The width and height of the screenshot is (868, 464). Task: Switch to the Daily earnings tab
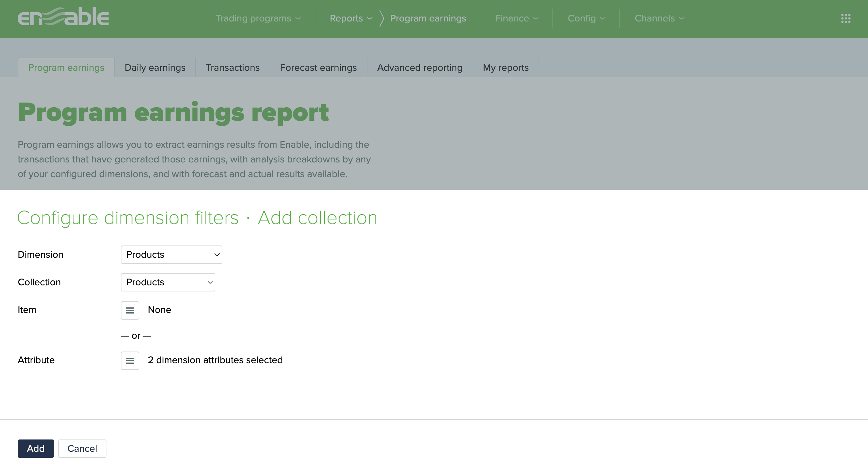coord(155,68)
